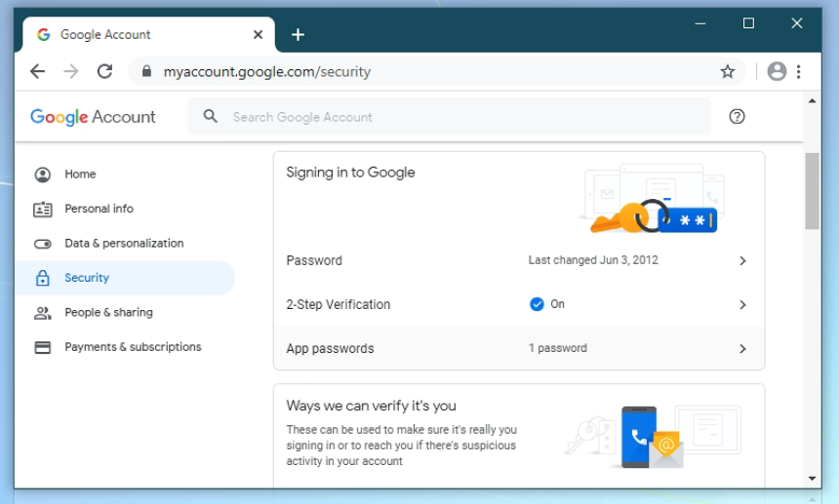Click the search magnifier icon

click(x=210, y=117)
